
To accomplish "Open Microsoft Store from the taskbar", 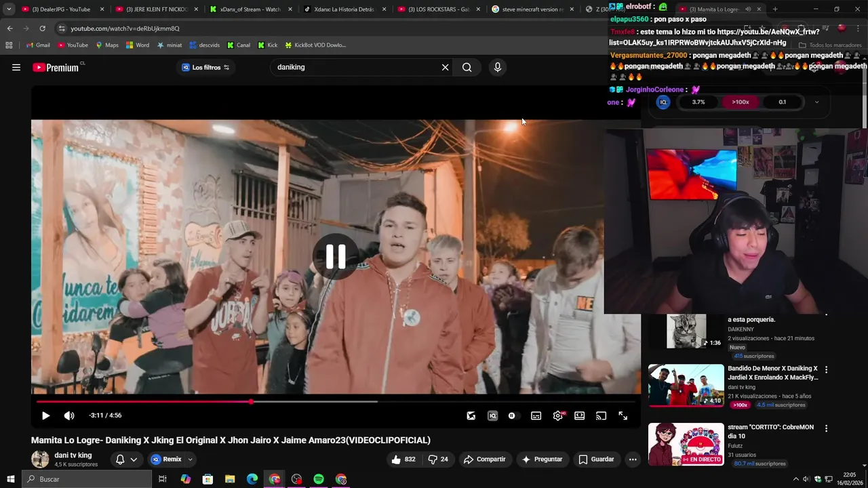I will (208, 479).
